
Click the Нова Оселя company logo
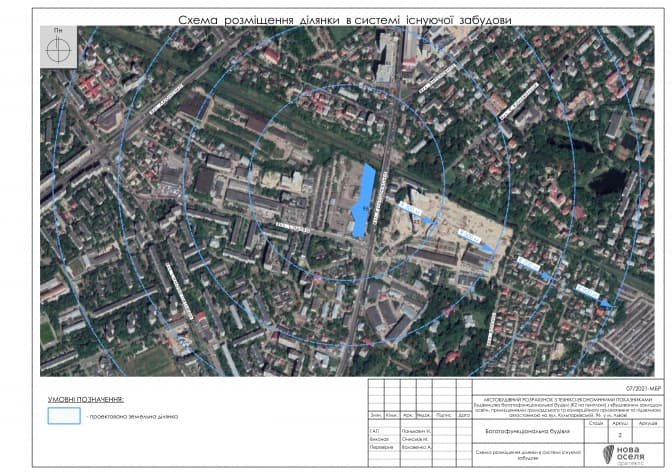click(623, 455)
